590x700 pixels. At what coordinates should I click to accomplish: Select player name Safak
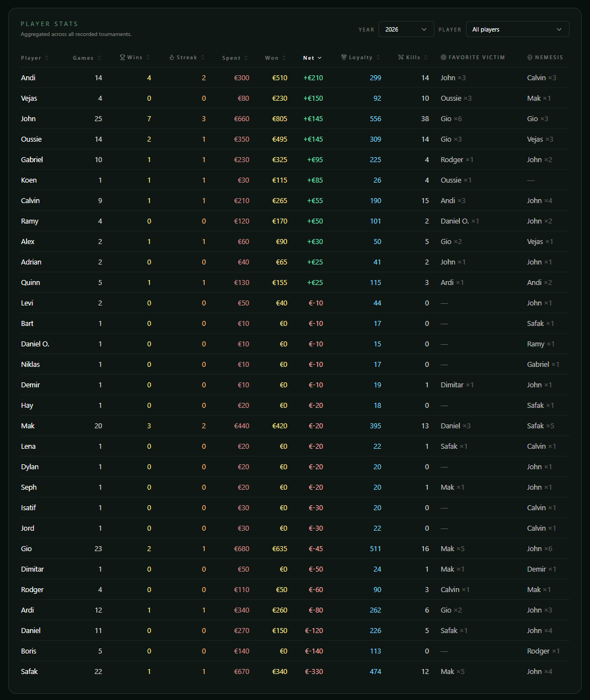[x=29, y=672]
